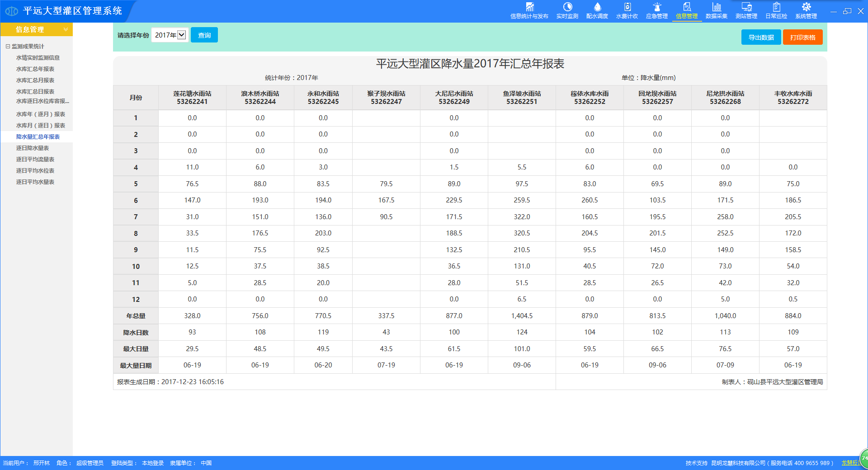Open 信息管理 module icon
This screenshot has width=868, height=470.
(687, 7)
